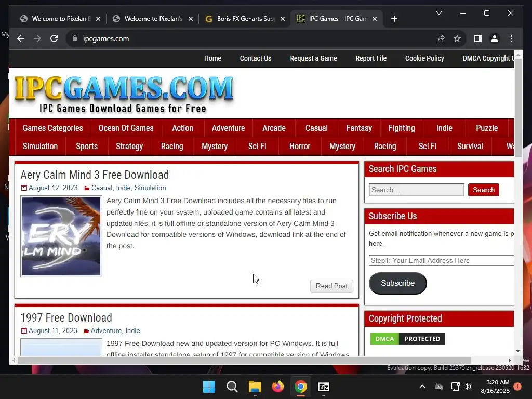Open Windows taskbar search
The height and width of the screenshot is (399, 532).
pos(232,387)
